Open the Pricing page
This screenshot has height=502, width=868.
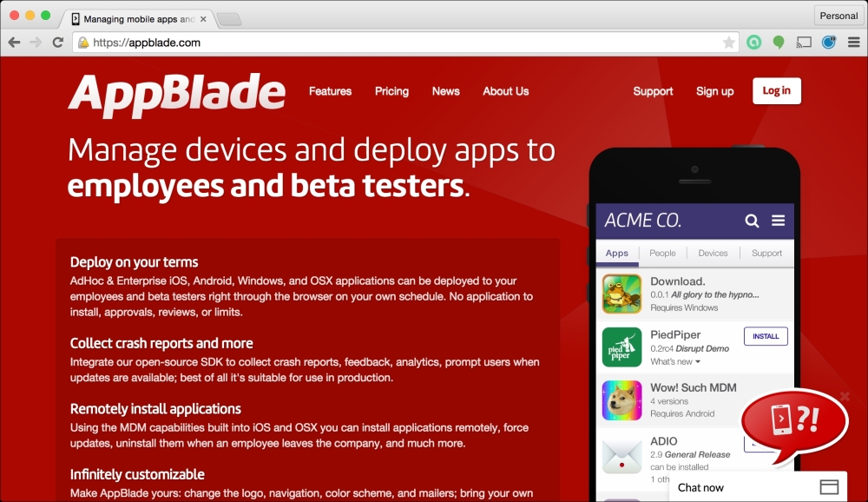tap(392, 91)
